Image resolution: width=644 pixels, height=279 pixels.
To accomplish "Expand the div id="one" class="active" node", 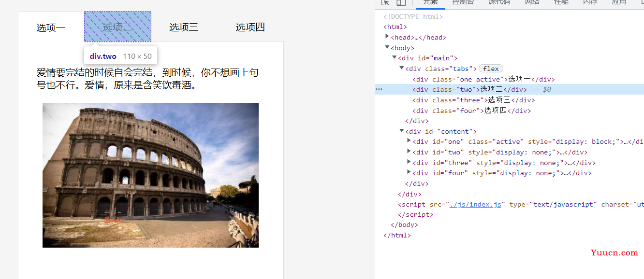I will [x=409, y=141].
